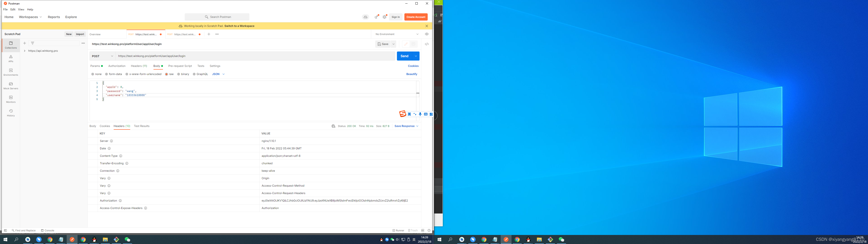Choose the none body option

point(93,74)
